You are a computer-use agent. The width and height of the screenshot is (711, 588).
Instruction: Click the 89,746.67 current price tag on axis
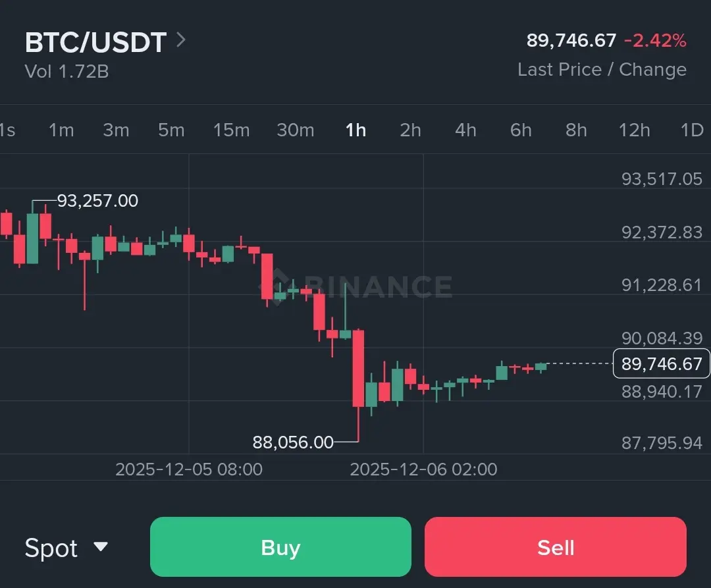point(662,363)
